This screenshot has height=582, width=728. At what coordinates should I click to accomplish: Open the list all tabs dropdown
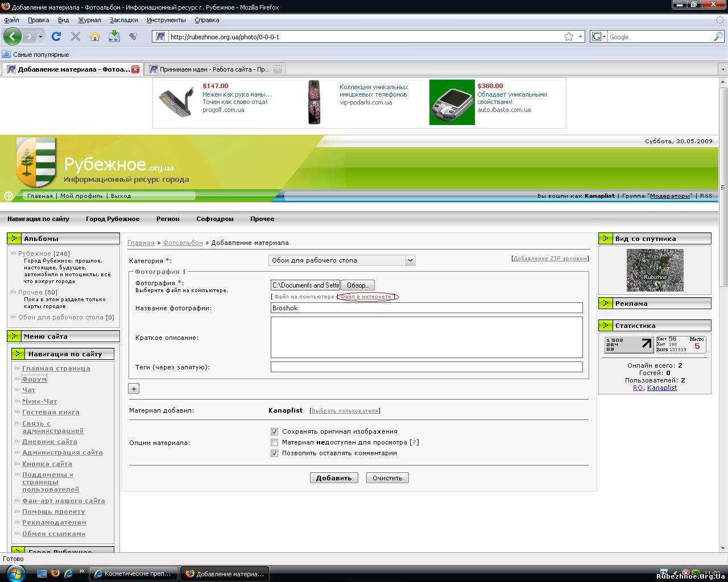tap(722, 69)
